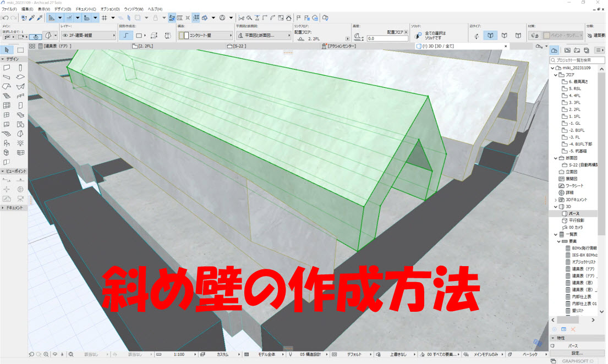Click the 設定... button
The width and height of the screenshot is (608, 364).
tap(577, 352)
